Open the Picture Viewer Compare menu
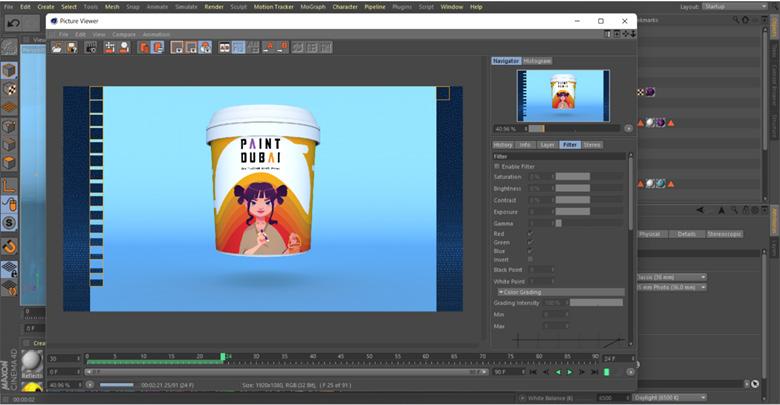This screenshot has width=780, height=405. [124, 34]
